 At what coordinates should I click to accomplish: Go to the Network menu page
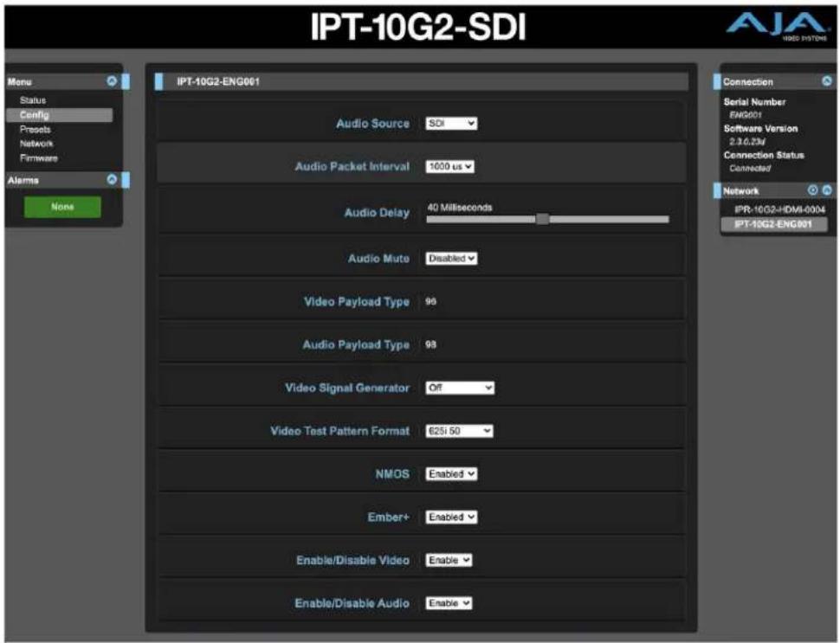pyautogui.click(x=36, y=144)
